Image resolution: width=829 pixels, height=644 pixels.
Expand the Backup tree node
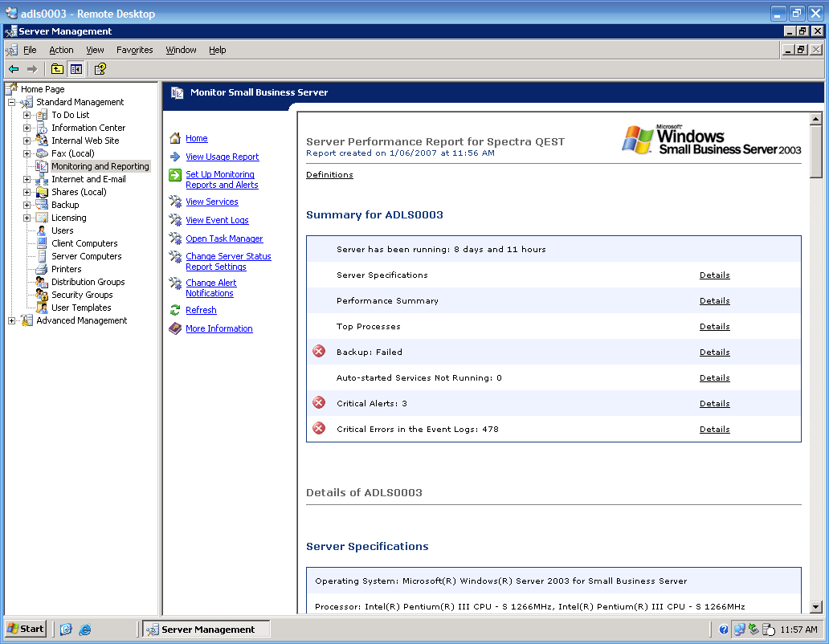click(x=27, y=205)
